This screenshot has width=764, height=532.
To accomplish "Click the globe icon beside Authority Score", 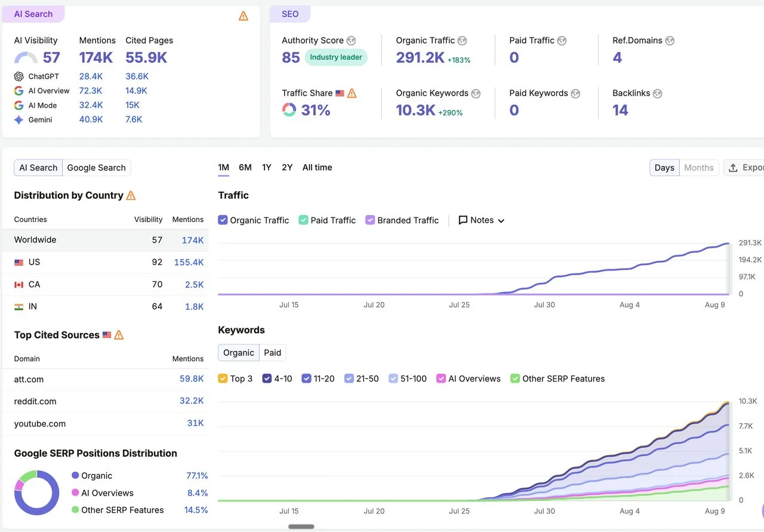I will [351, 41].
